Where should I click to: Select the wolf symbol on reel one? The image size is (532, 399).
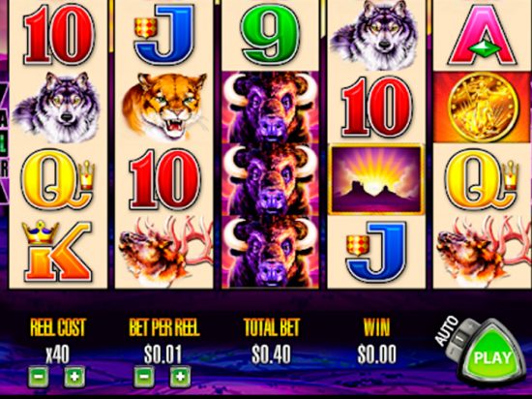[57, 107]
